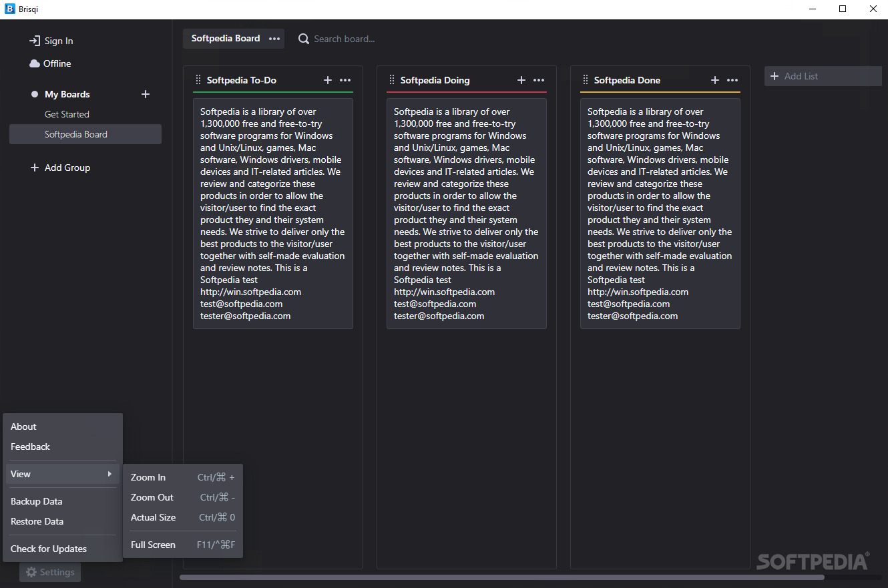Image resolution: width=888 pixels, height=588 pixels.
Task: Open the Softpedia To-Do list options dots
Action: click(345, 80)
